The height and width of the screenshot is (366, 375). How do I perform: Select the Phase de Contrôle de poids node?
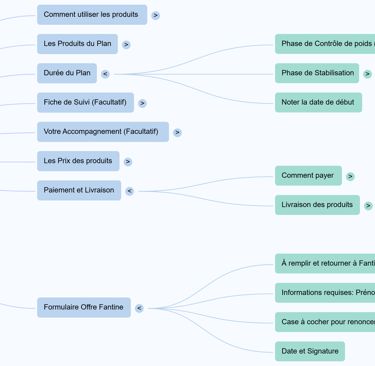325,44
